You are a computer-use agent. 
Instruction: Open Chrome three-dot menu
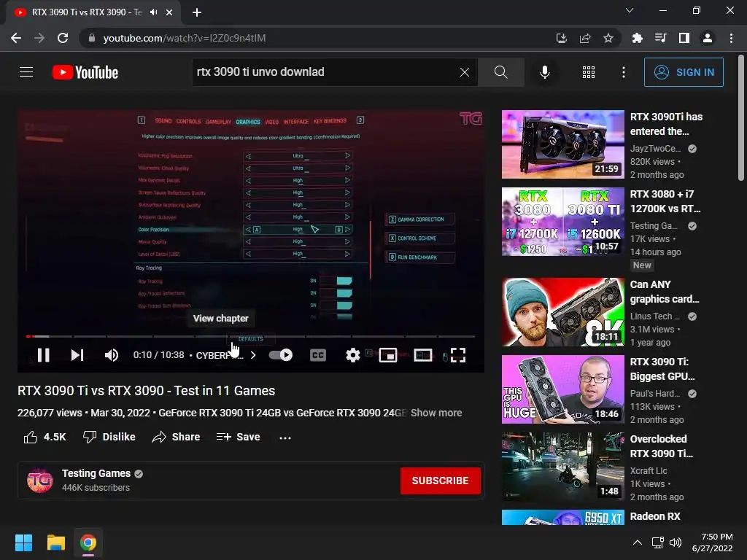[731, 38]
